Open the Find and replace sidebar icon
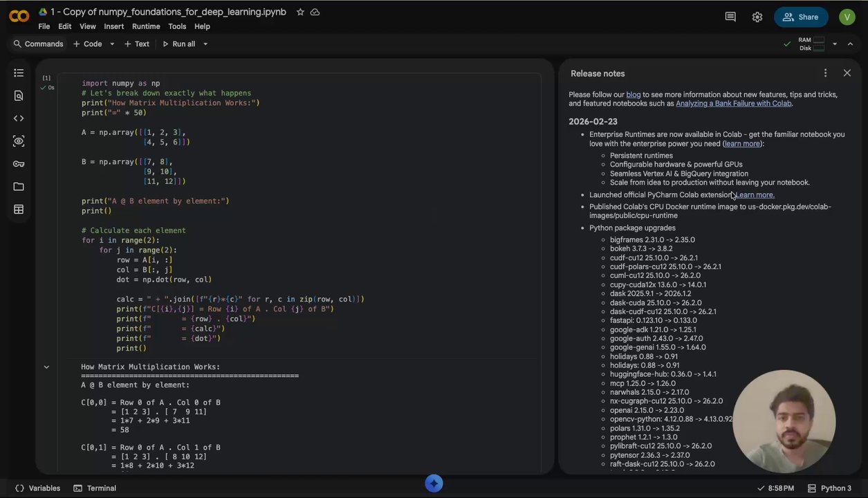The width and height of the screenshot is (868, 498). pyautogui.click(x=19, y=95)
